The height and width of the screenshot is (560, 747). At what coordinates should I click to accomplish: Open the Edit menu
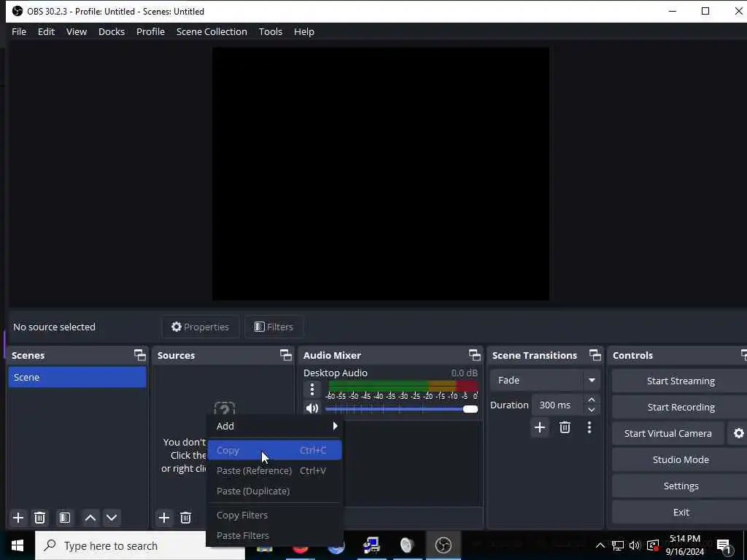[x=46, y=31]
